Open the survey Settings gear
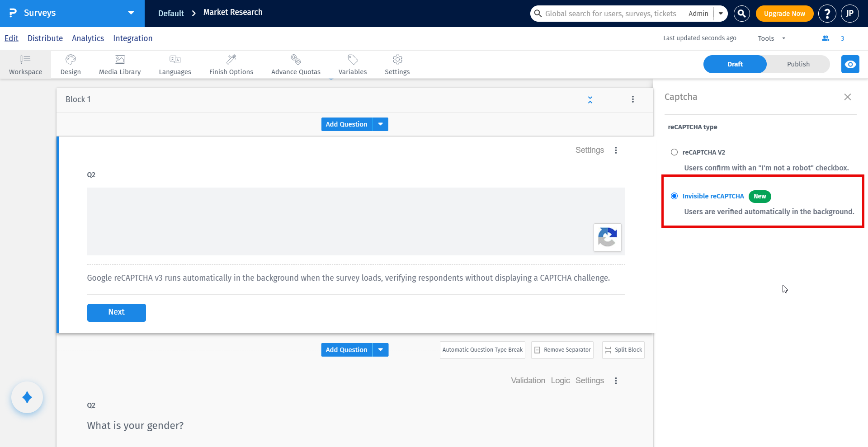Screen dimensions: 868x447 [x=397, y=64]
